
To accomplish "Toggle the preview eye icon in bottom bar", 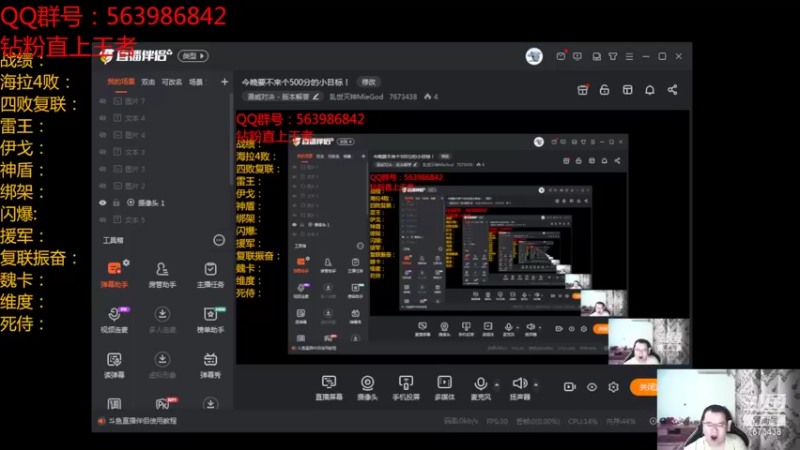I will (x=592, y=387).
